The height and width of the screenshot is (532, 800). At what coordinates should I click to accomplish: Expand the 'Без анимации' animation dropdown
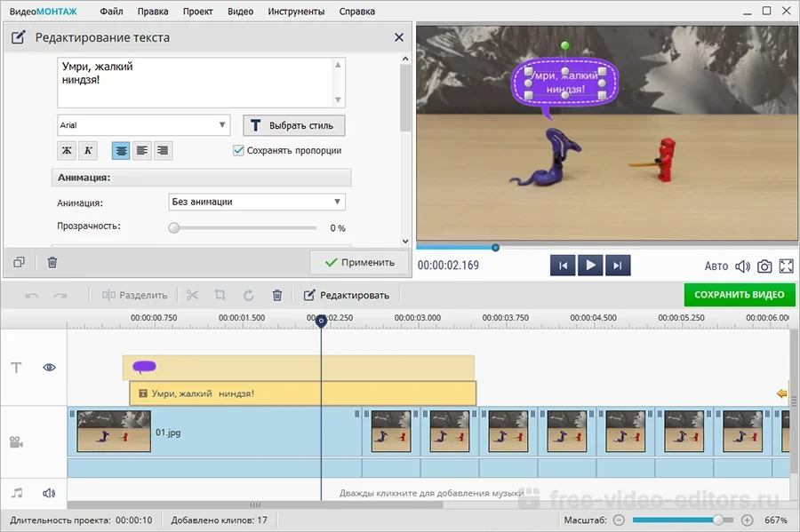pyautogui.click(x=257, y=202)
